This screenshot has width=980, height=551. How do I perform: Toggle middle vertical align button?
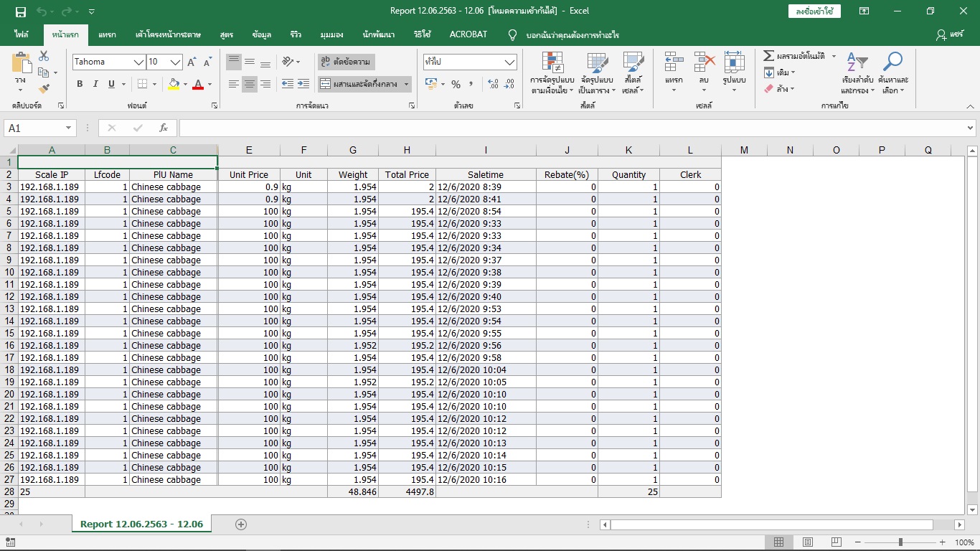(250, 62)
